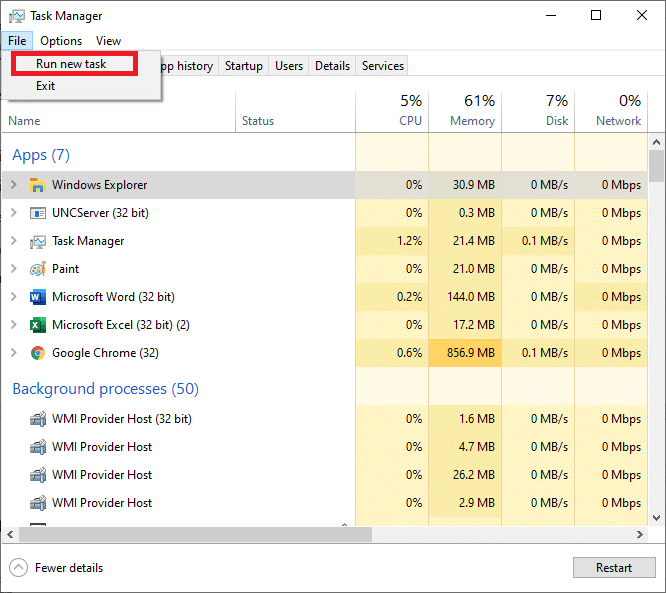Choose Exit in the File menu

(46, 86)
